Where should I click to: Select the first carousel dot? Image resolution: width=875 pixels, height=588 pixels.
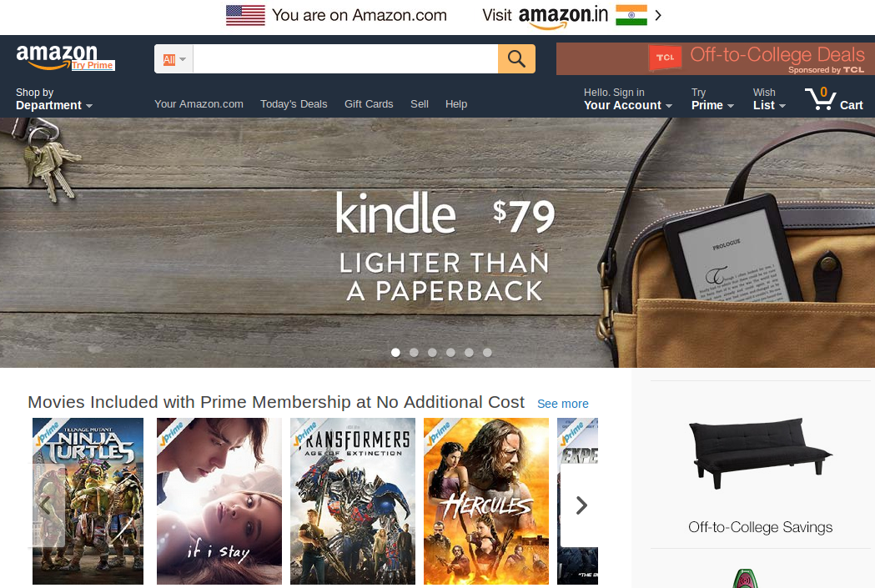(x=395, y=353)
